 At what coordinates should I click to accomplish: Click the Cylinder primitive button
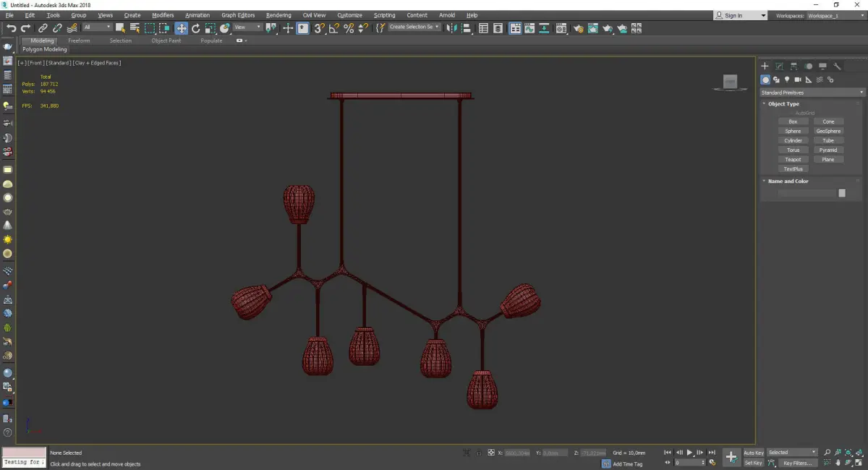(793, 140)
